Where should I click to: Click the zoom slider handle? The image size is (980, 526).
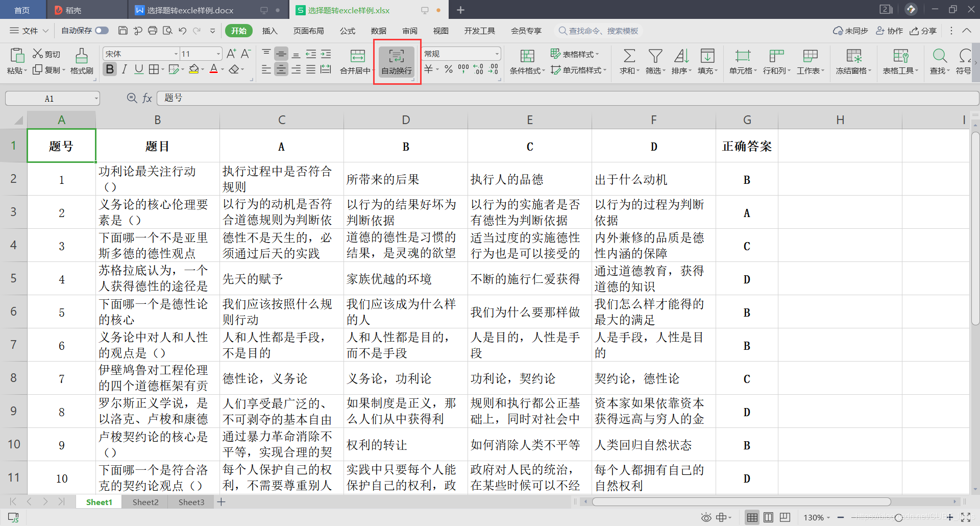click(899, 517)
